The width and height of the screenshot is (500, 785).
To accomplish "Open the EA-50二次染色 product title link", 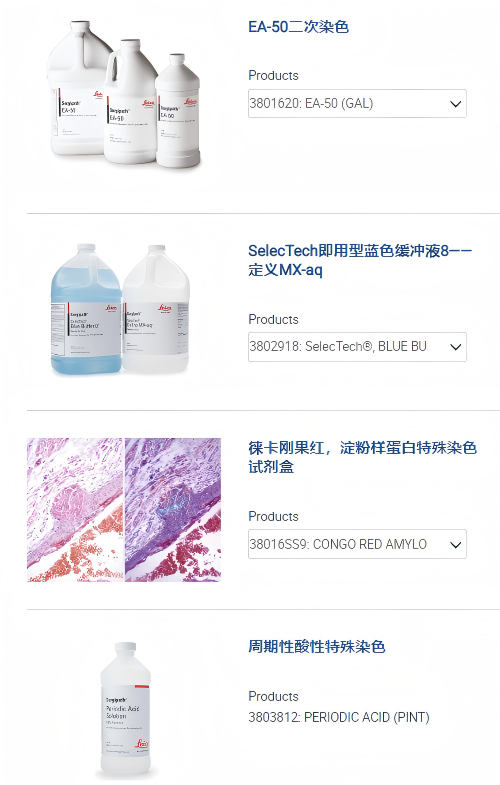I will (298, 27).
